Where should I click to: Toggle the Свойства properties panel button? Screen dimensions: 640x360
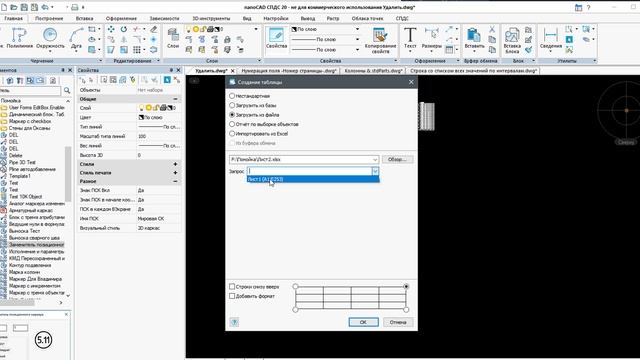(x=276, y=38)
